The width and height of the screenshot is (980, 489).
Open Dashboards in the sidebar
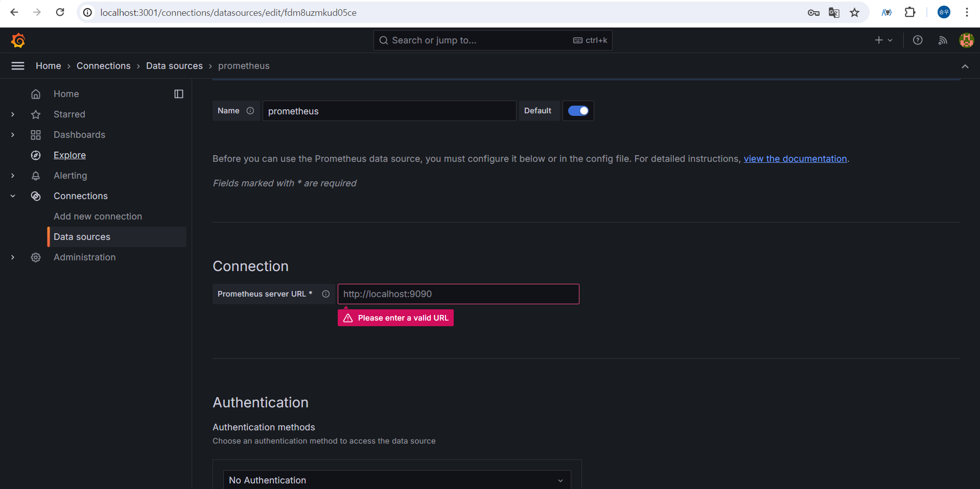coord(79,135)
